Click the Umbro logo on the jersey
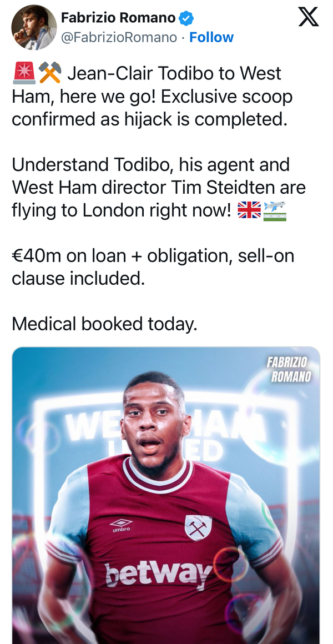Image resolution: width=333 pixels, height=644 pixels. (x=121, y=525)
